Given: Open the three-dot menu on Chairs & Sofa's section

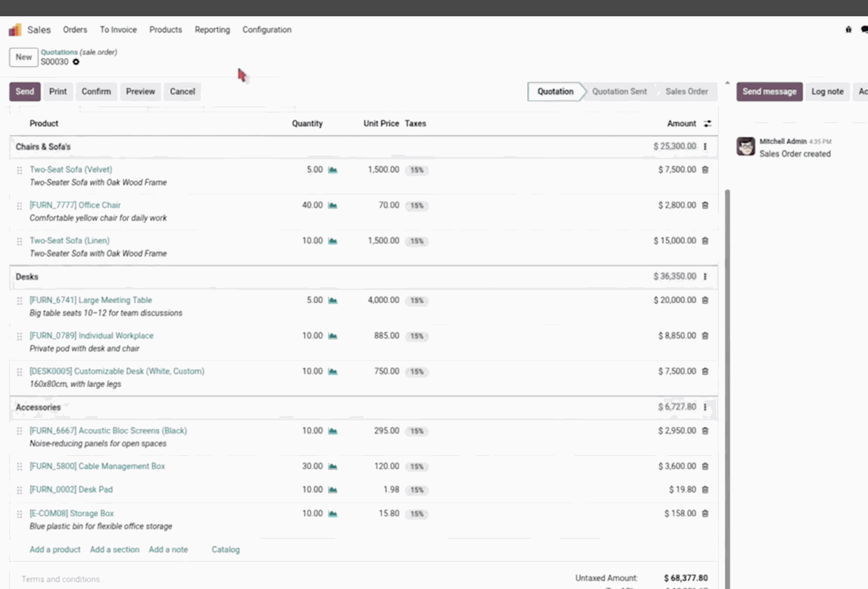Looking at the screenshot, I should coord(705,147).
